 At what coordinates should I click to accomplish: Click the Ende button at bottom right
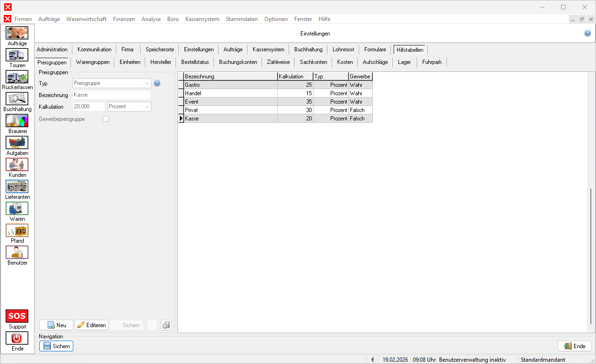575,346
